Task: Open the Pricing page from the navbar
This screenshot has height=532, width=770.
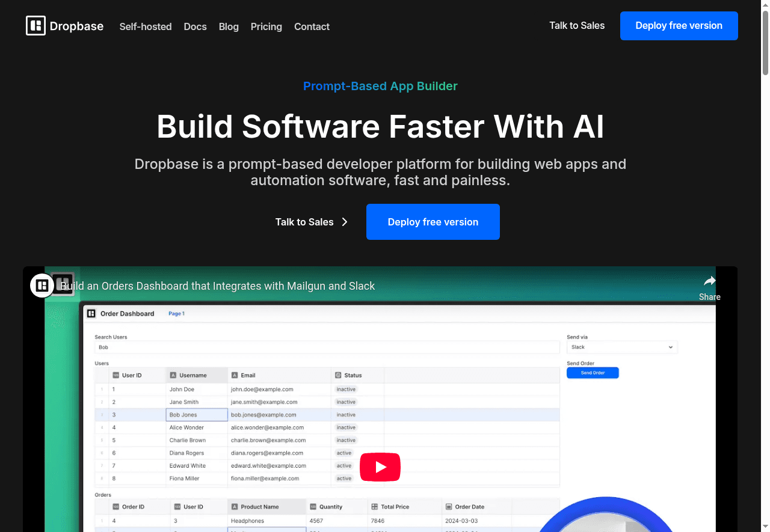Action: (266, 26)
